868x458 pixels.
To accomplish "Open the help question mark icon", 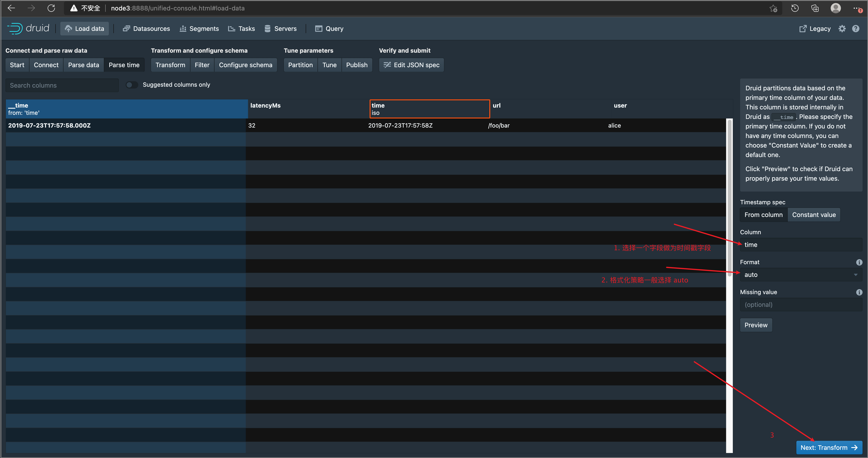I will click(856, 29).
